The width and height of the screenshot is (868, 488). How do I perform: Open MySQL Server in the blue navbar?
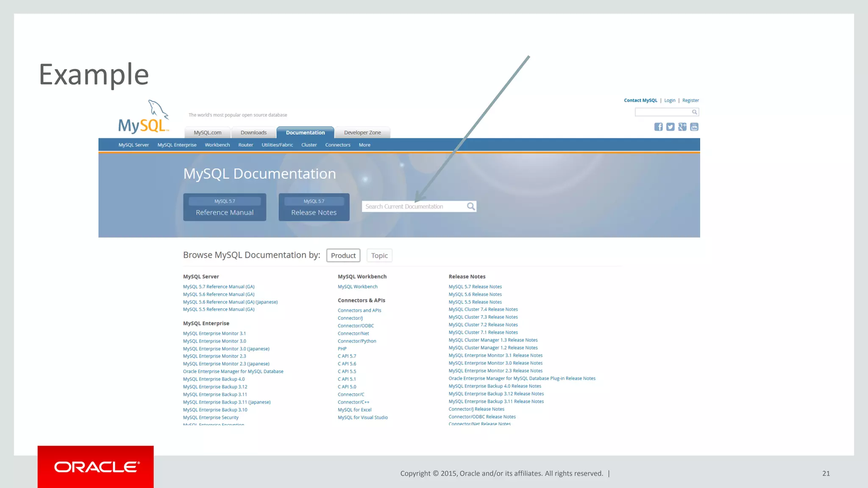(134, 145)
